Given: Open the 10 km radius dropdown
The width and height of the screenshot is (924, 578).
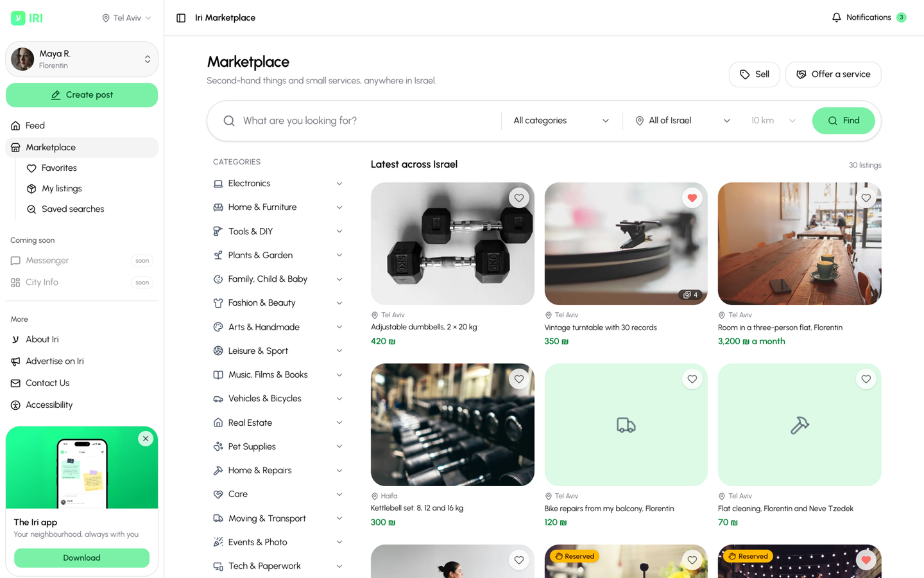Looking at the screenshot, I should (773, 121).
